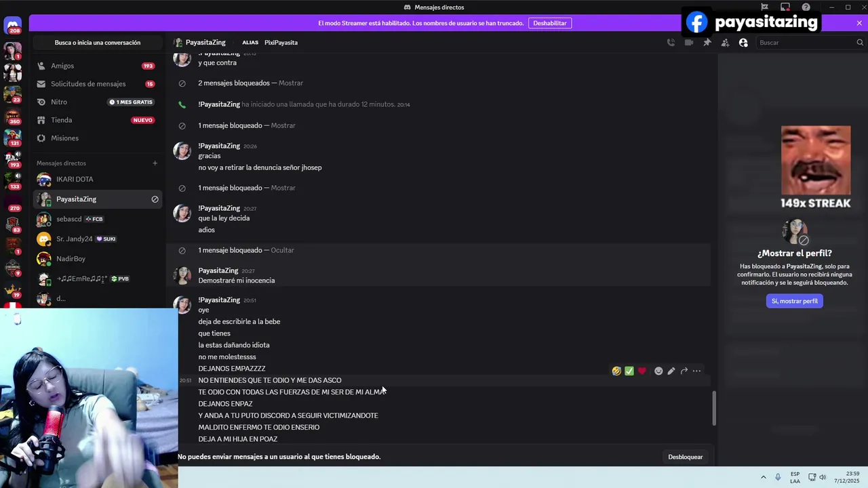
Task: Open the taskbar network icon
Action: click(812, 477)
